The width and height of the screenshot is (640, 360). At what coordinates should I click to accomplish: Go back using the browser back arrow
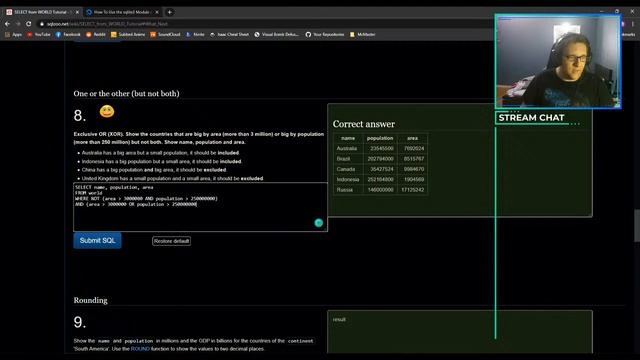click(x=7, y=24)
